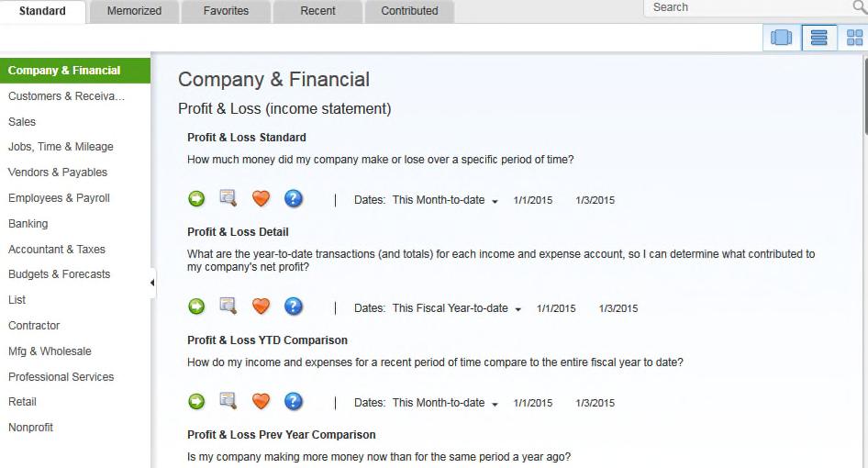This screenshot has width=868, height=468.
Task: Switch to grid view icon
Action: (854, 38)
